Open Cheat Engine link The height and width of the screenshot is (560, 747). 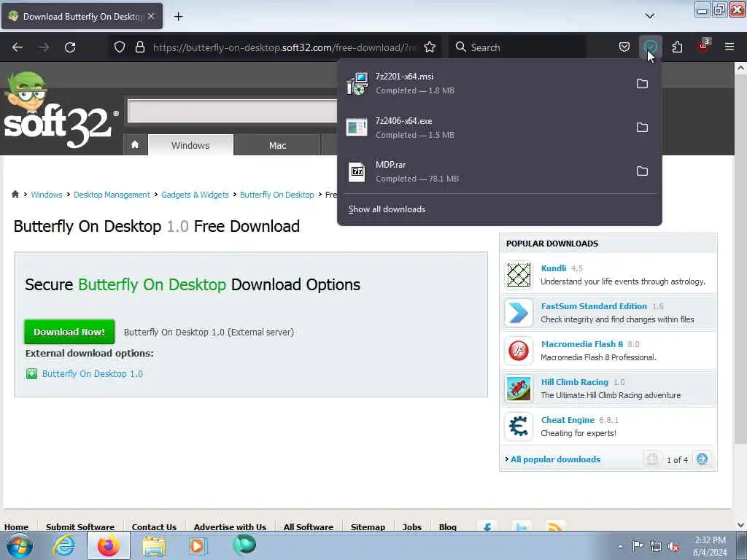click(568, 420)
